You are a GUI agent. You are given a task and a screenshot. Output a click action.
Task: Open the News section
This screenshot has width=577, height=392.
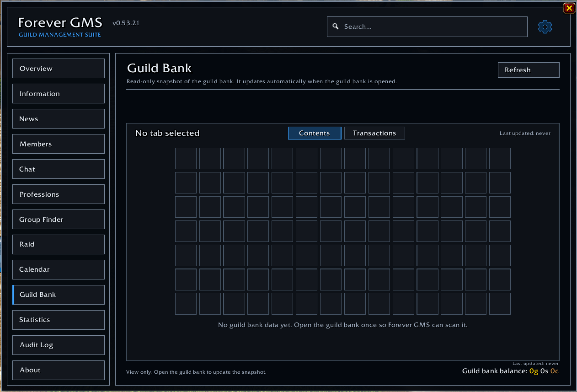click(59, 119)
